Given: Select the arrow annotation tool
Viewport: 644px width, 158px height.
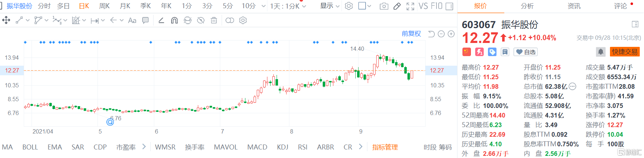Looking at the screenshot, I should click(113, 20).
